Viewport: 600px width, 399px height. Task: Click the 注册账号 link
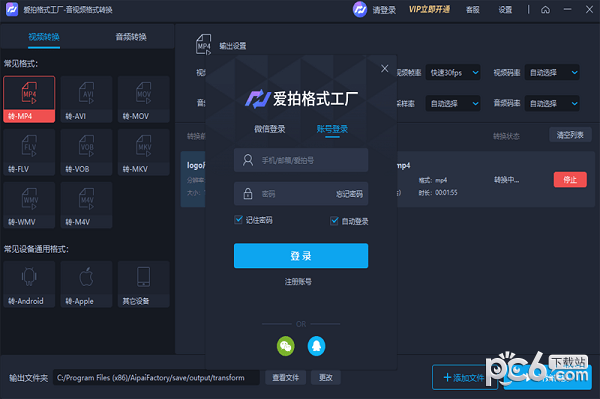tap(298, 282)
